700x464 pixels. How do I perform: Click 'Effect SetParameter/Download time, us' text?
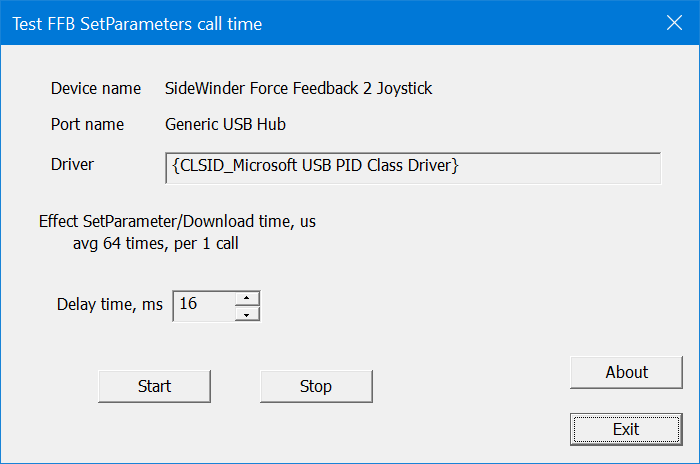click(x=177, y=222)
